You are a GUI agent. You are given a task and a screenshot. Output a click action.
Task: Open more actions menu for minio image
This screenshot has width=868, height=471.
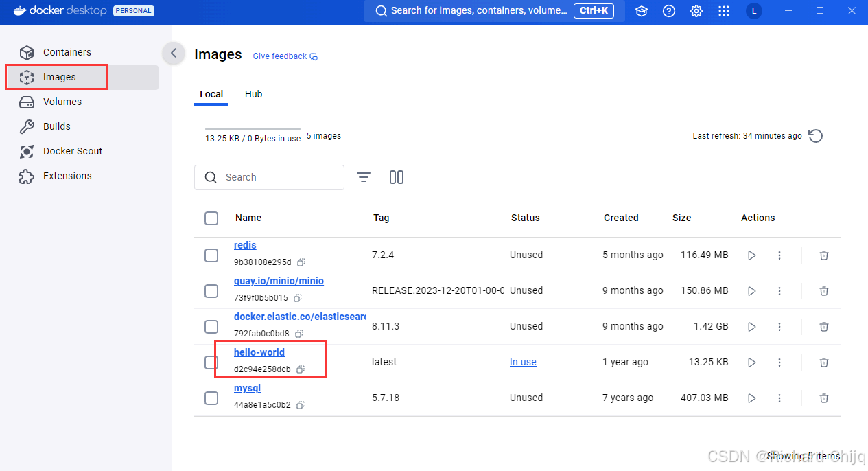779,291
